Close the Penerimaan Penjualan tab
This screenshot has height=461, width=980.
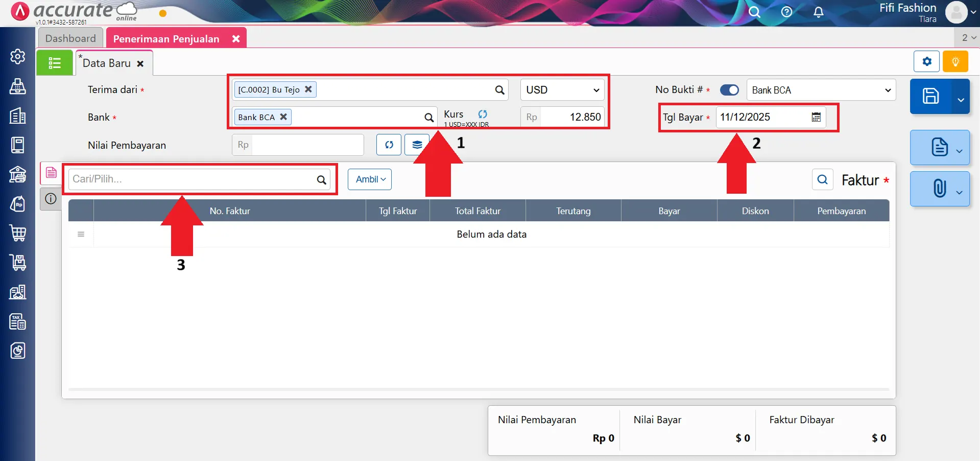[236, 39]
